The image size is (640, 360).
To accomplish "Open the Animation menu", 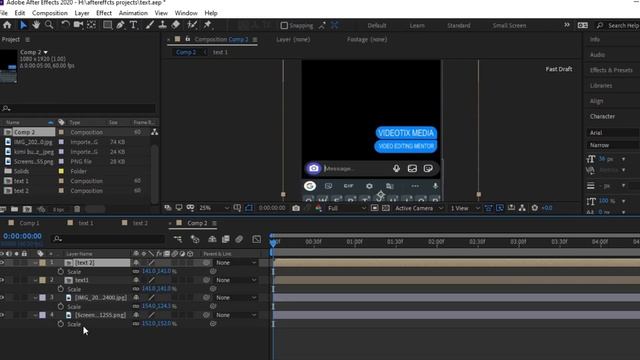I will (x=133, y=13).
